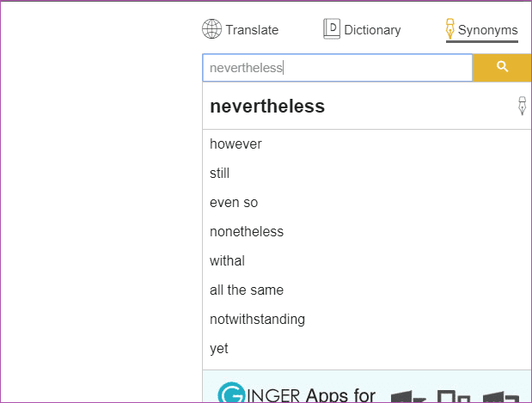The image size is (532, 403).
Task: Switch to the Dictionary tab
Action: tap(362, 29)
